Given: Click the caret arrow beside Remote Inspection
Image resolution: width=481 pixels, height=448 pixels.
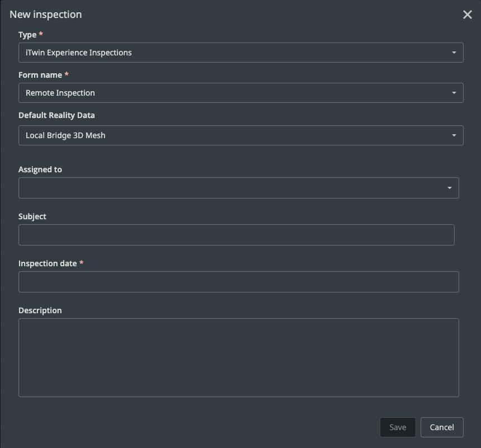Looking at the screenshot, I should click(x=454, y=93).
